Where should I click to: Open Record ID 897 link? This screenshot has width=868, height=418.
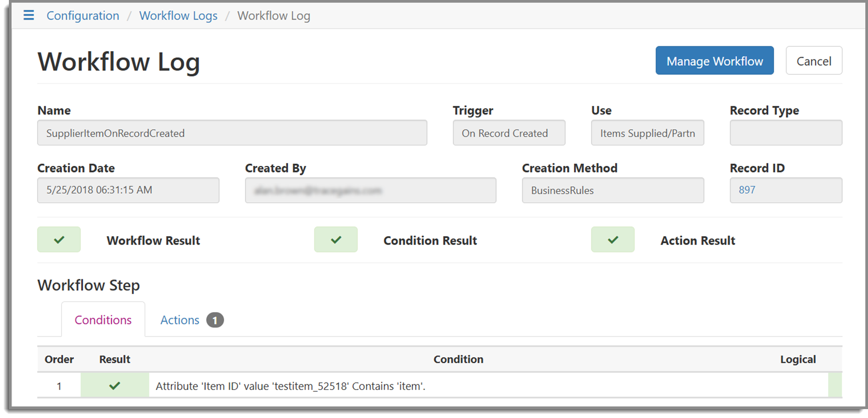pyautogui.click(x=747, y=190)
